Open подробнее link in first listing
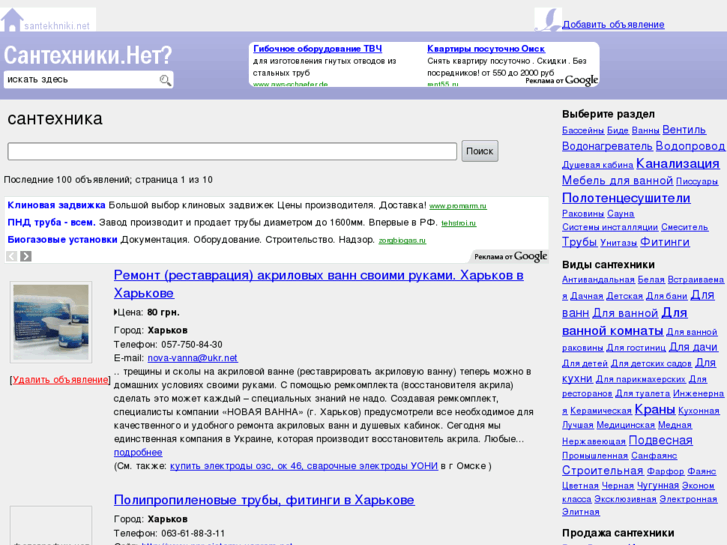This screenshot has width=727, height=545. tap(138, 452)
